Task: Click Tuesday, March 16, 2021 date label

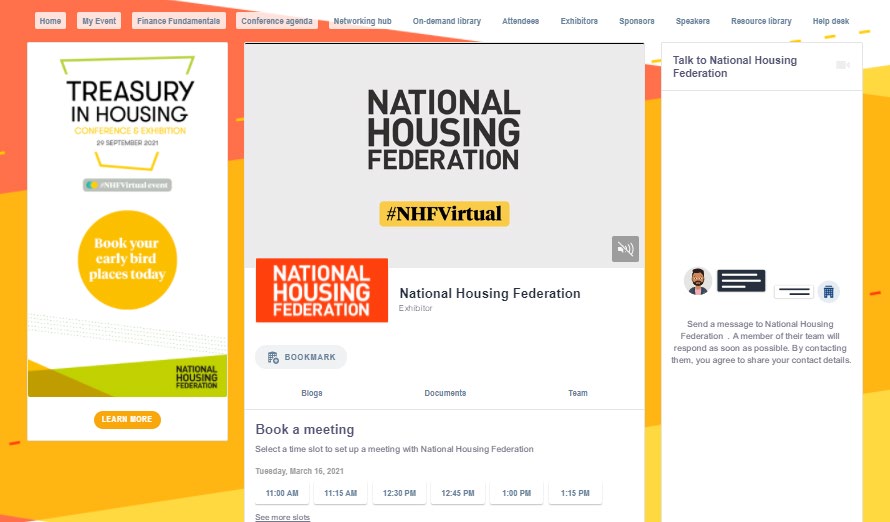Action: [x=299, y=471]
